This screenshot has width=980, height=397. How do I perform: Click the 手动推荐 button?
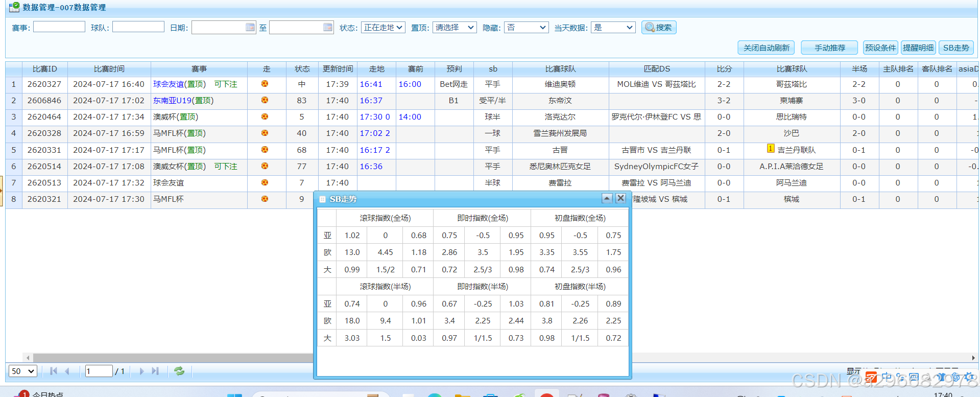click(829, 48)
